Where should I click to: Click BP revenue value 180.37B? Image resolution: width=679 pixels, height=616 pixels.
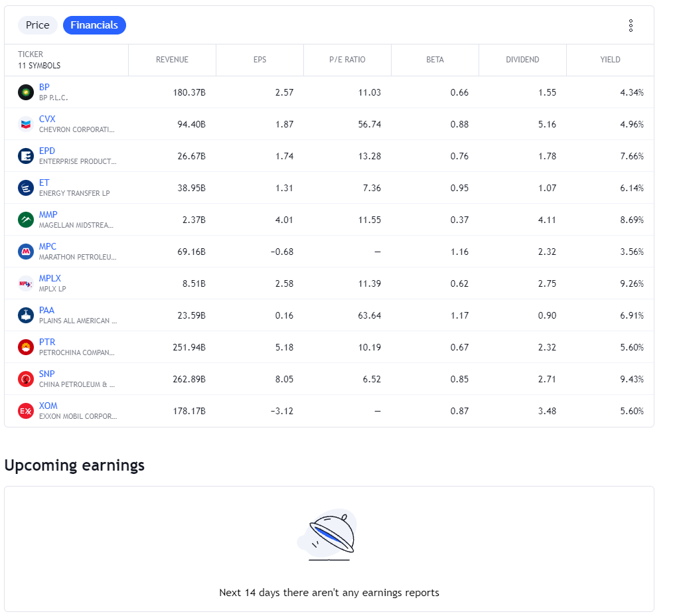pyautogui.click(x=189, y=92)
